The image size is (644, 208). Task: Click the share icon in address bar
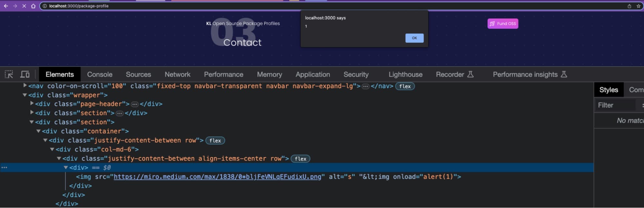coord(629,6)
